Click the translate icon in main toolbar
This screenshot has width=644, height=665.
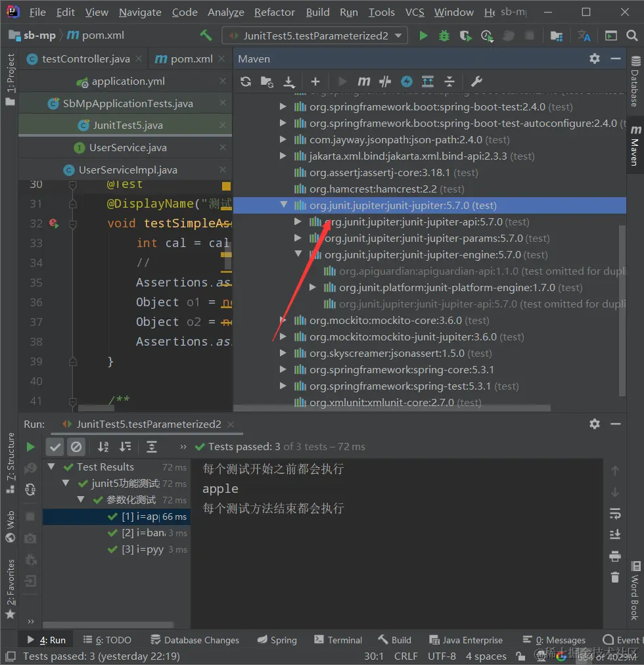point(584,35)
